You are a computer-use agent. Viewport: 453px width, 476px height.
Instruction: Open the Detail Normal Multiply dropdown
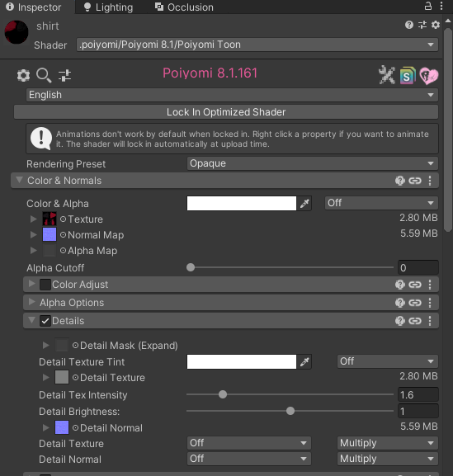388,459
